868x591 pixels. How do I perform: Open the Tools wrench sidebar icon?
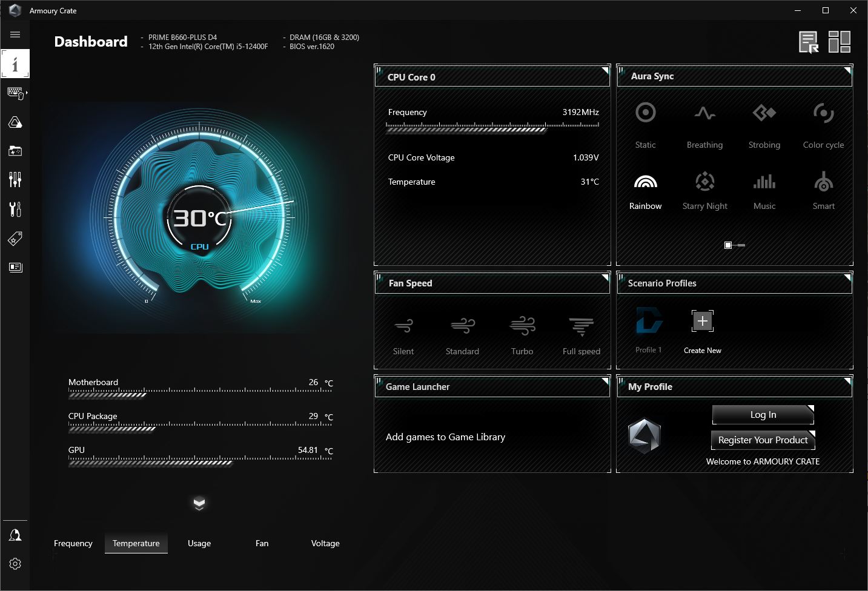point(15,209)
